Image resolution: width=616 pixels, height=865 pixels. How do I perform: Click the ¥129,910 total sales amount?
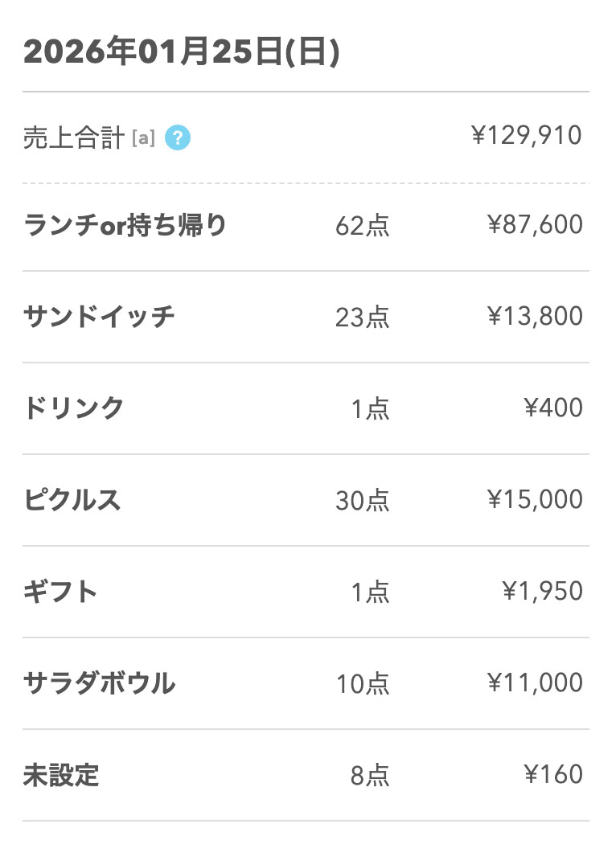(527, 136)
